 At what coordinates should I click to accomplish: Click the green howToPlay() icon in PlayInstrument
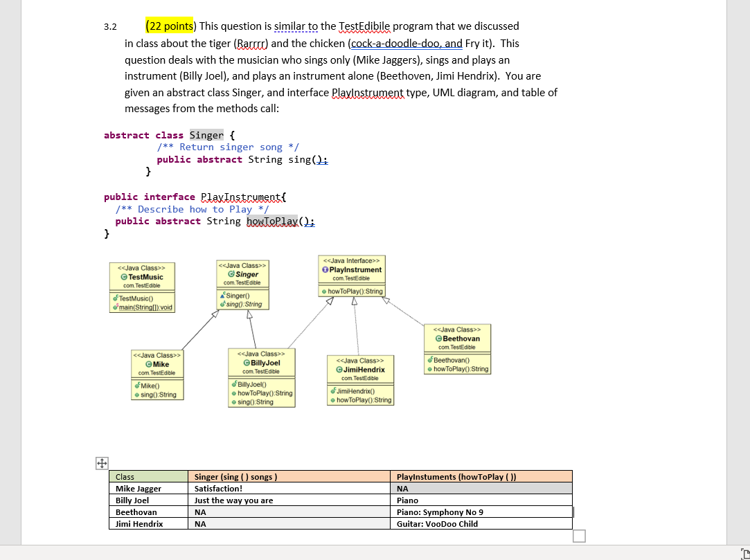324,291
